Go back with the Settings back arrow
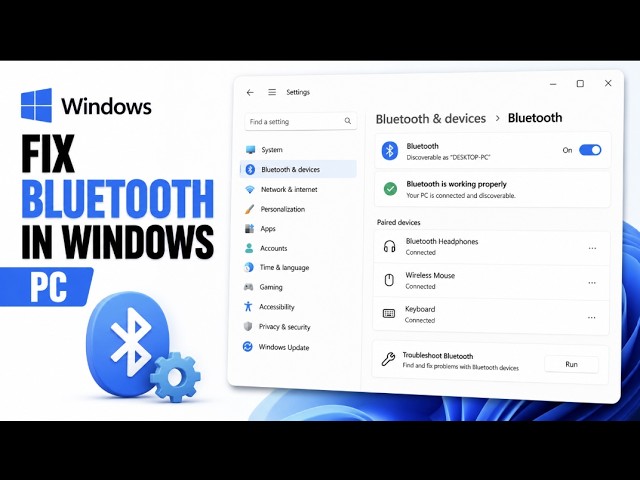This screenshot has height=480, width=640. tap(250, 93)
